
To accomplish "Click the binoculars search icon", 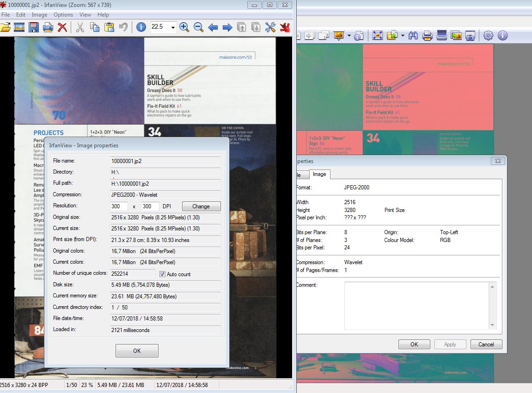I will click(x=413, y=36).
